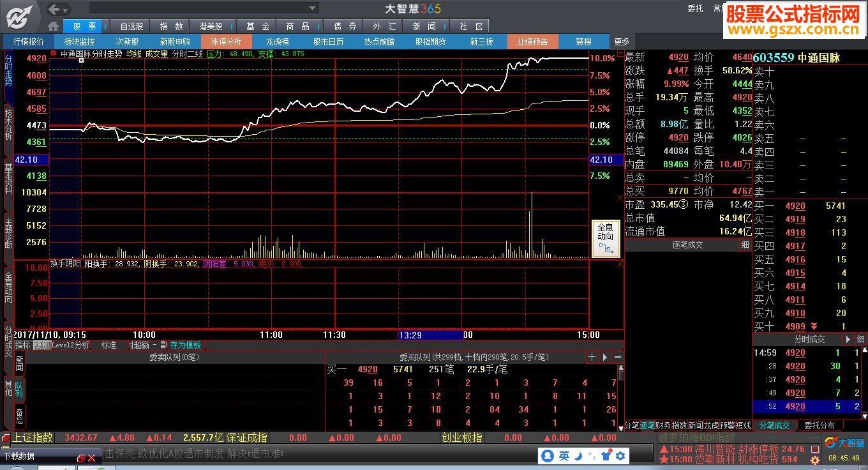This screenshot has height=470, width=868.
Task: Click the red gear beside 中通国脉分时走势
Action: (54, 54)
